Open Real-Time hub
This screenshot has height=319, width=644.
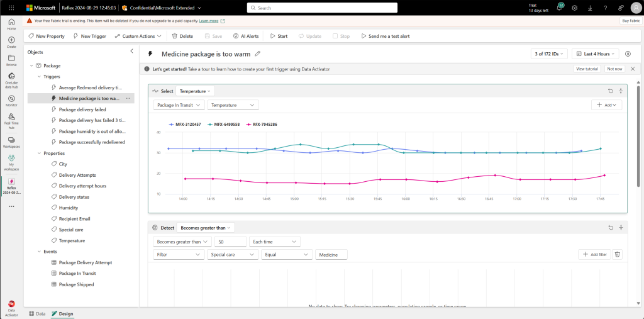(x=11, y=121)
